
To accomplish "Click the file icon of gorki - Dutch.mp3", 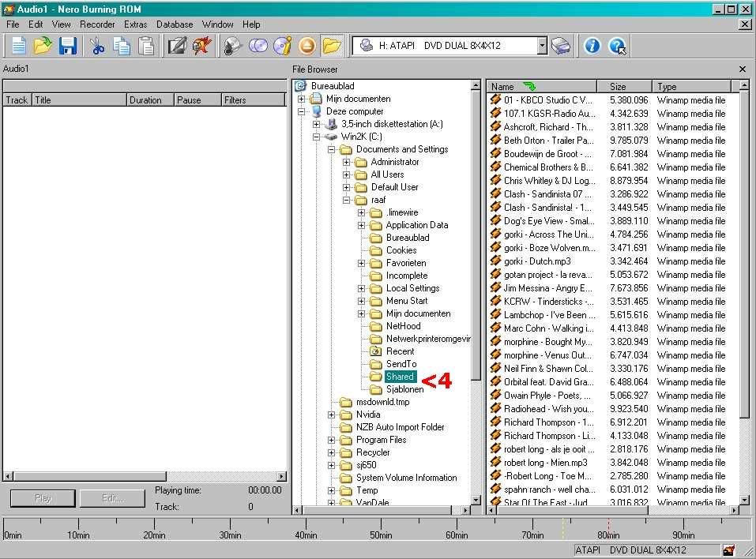I will [x=495, y=261].
